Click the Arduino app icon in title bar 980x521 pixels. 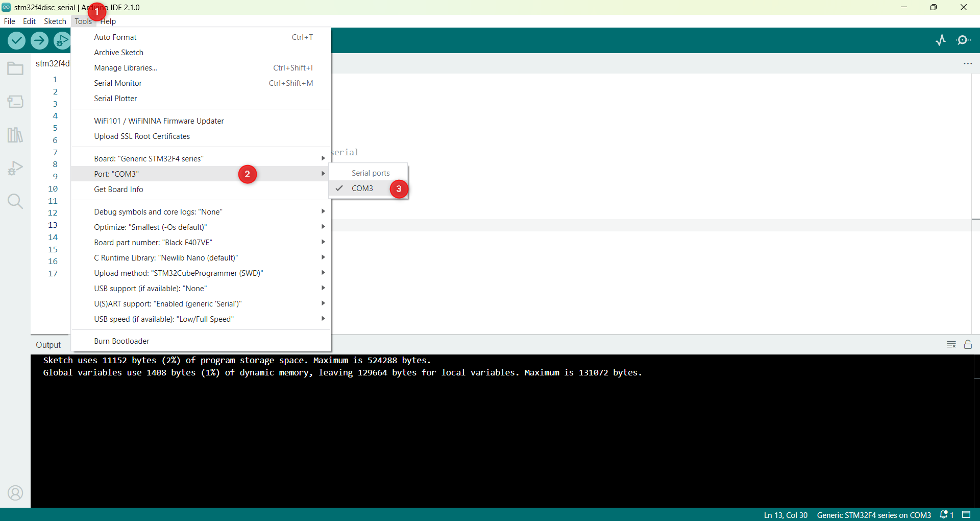[6, 7]
